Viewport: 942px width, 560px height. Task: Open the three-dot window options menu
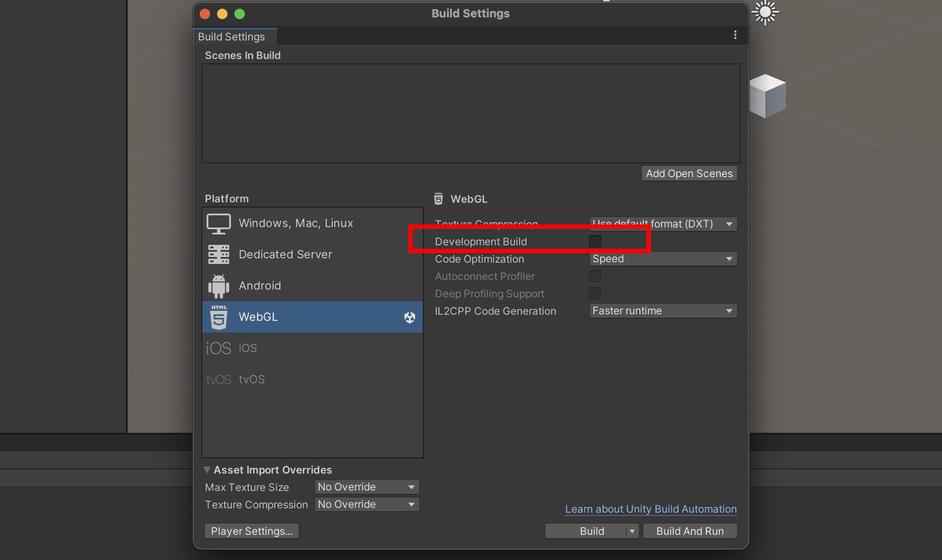(x=735, y=35)
